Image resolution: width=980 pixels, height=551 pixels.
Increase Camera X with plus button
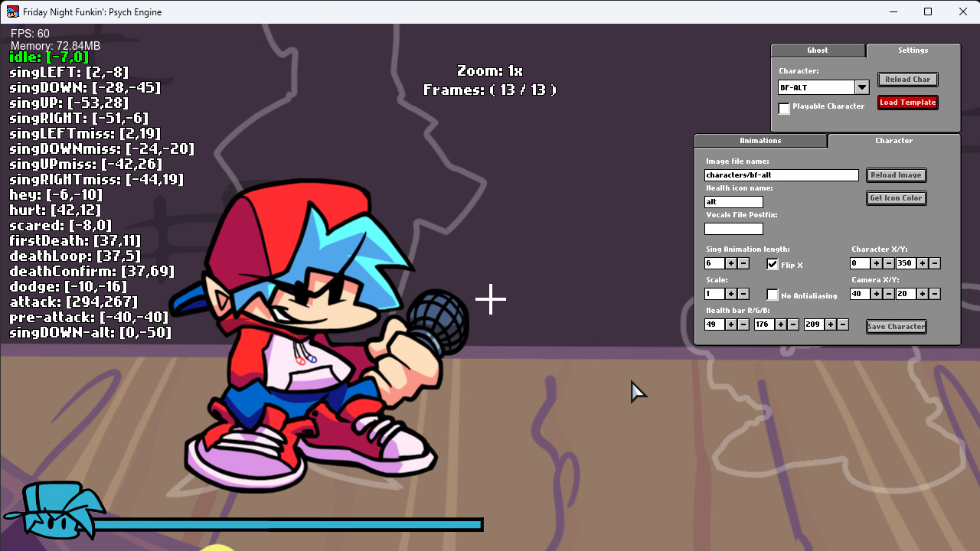(x=877, y=294)
